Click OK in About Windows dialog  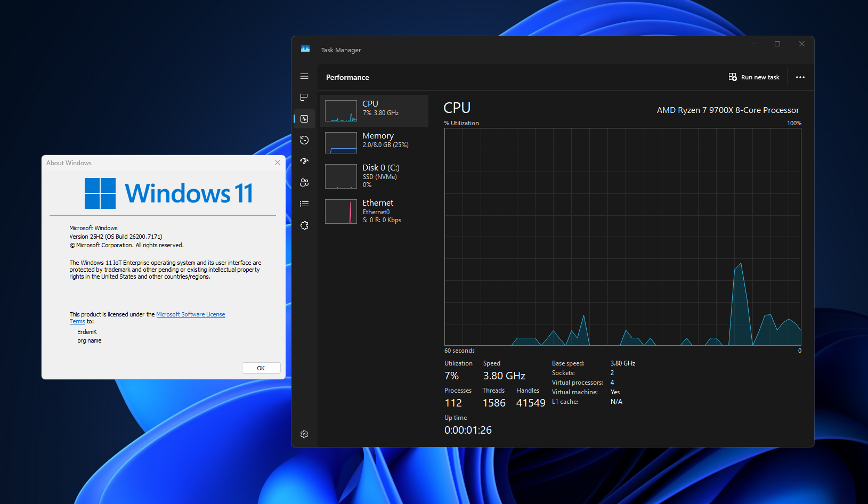(x=261, y=368)
